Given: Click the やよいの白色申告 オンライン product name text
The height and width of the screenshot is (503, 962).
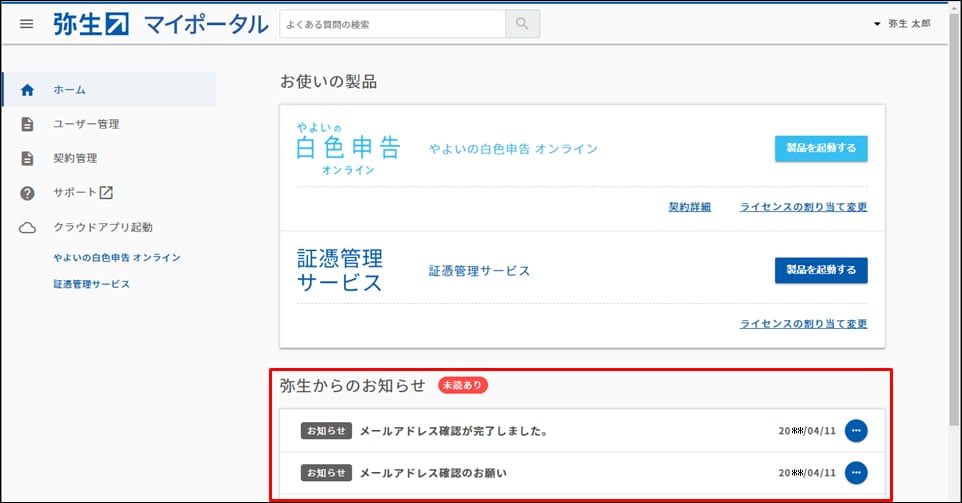Looking at the screenshot, I should click(513, 149).
